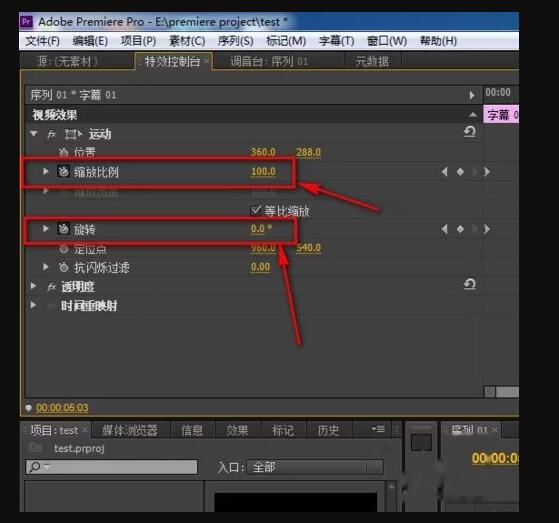Close the 特效控制台 tab
Screen dimensions: 559x523
(x=206, y=61)
